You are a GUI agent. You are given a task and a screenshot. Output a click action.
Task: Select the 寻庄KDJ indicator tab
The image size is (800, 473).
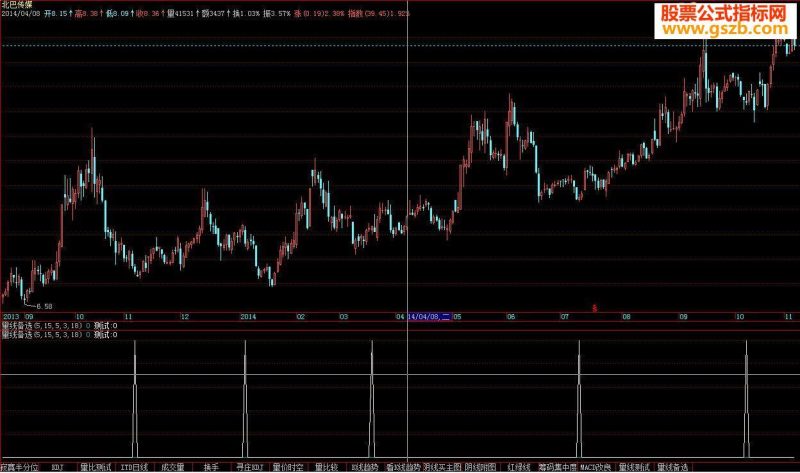(x=249, y=467)
